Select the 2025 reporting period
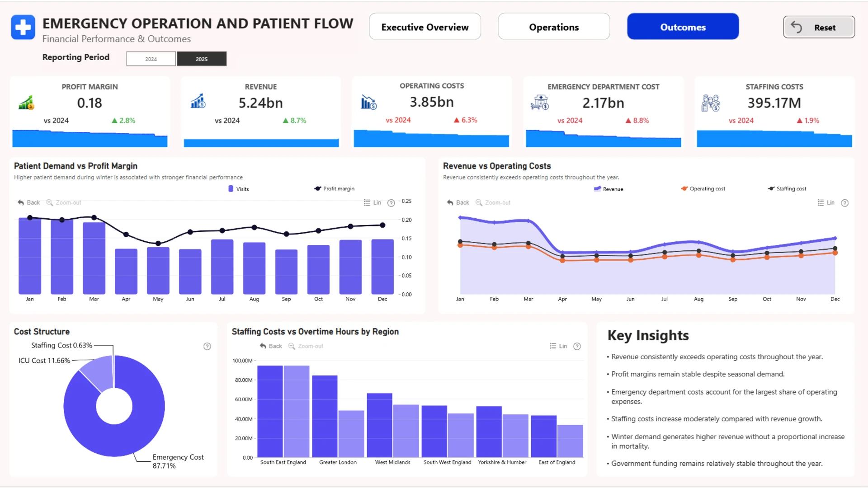This screenshot has height=488, width=868. click(x=202, y=59)
